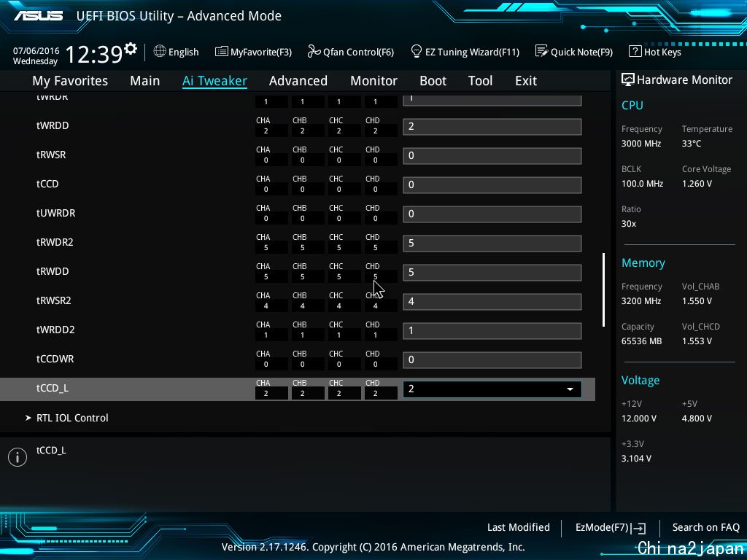
Task: Click the Qfan Control fan icon
Action: click(314, 51)
